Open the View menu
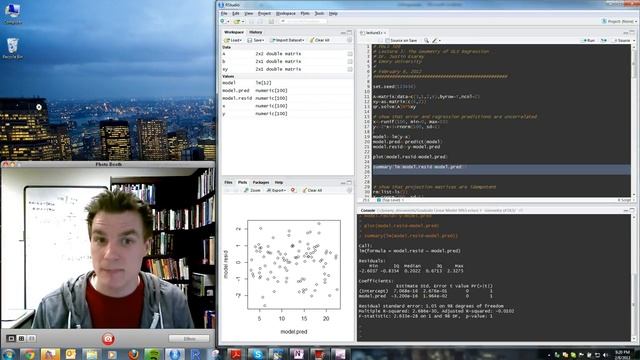 click(x=248, y=13)
